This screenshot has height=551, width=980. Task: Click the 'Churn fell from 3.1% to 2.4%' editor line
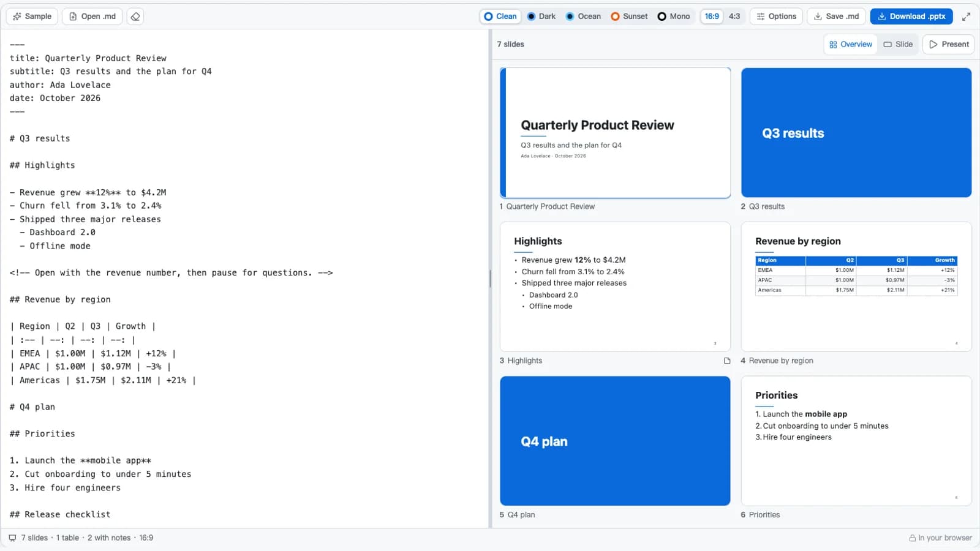86,206
